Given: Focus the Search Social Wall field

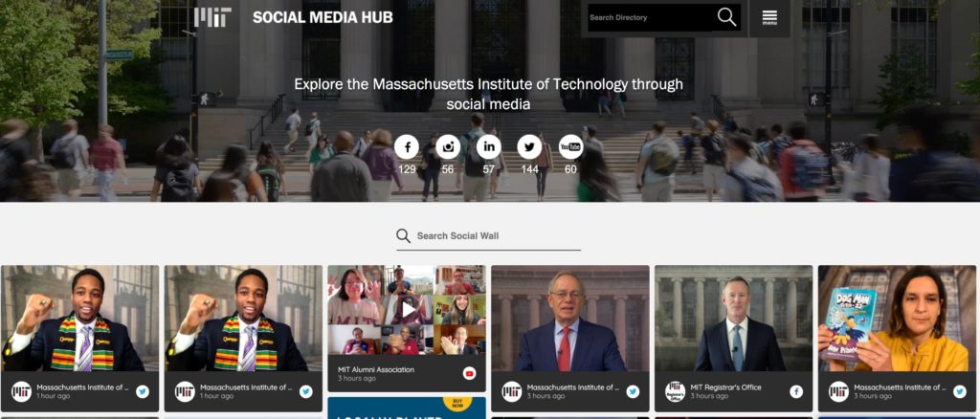Looking at the screenshot, I should pos(498,236).
